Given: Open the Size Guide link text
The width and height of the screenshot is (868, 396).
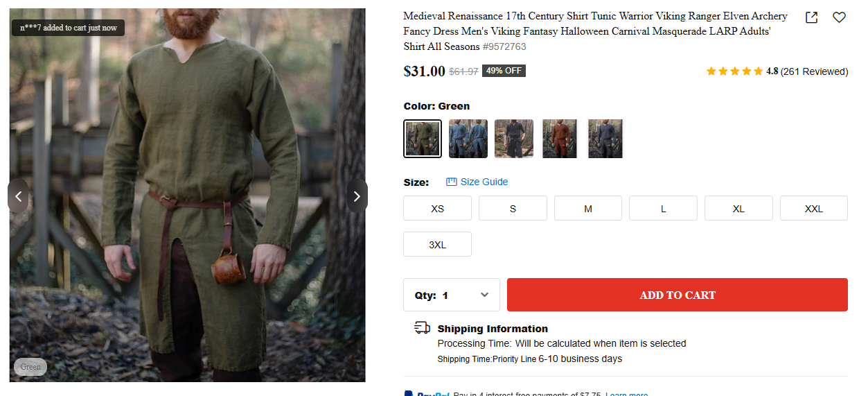Looking at the screenshot, I should pos(484,182).
